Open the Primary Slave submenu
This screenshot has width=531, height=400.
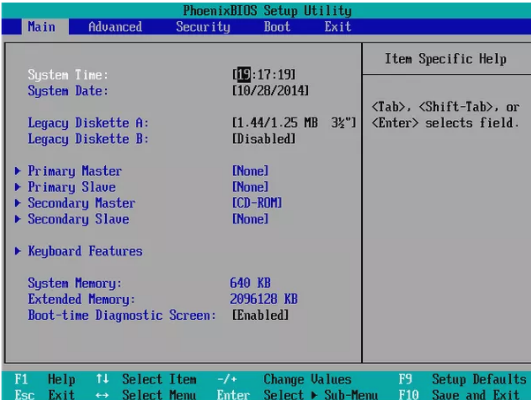(x=71, y=187)
